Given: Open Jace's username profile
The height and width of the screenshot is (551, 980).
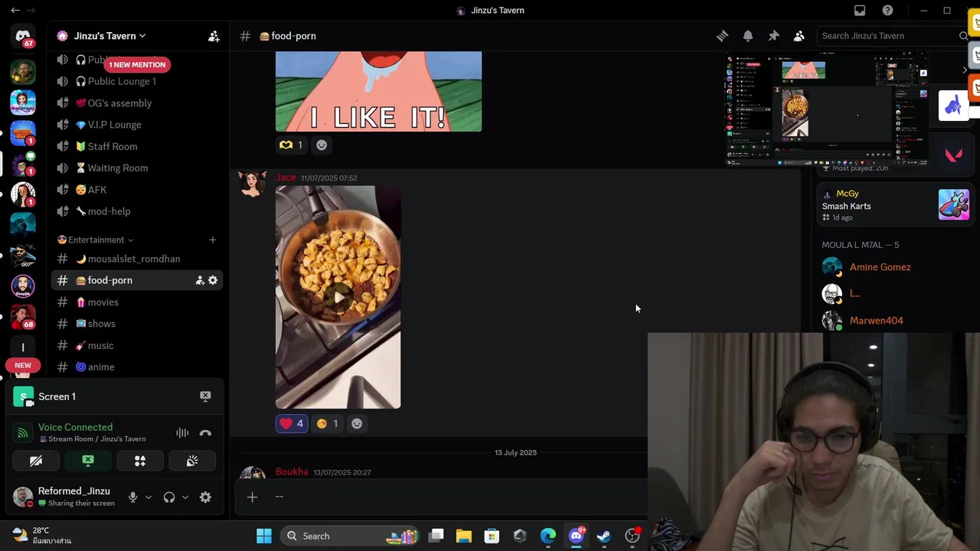Looking at the screenshot, I should point(286,178).
